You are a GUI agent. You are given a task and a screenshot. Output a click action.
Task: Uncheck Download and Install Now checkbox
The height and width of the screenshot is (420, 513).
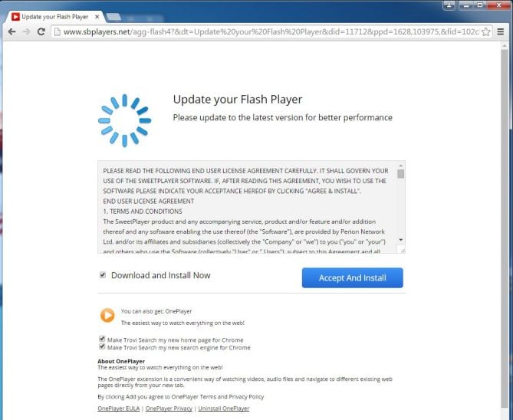pos(103,275)
